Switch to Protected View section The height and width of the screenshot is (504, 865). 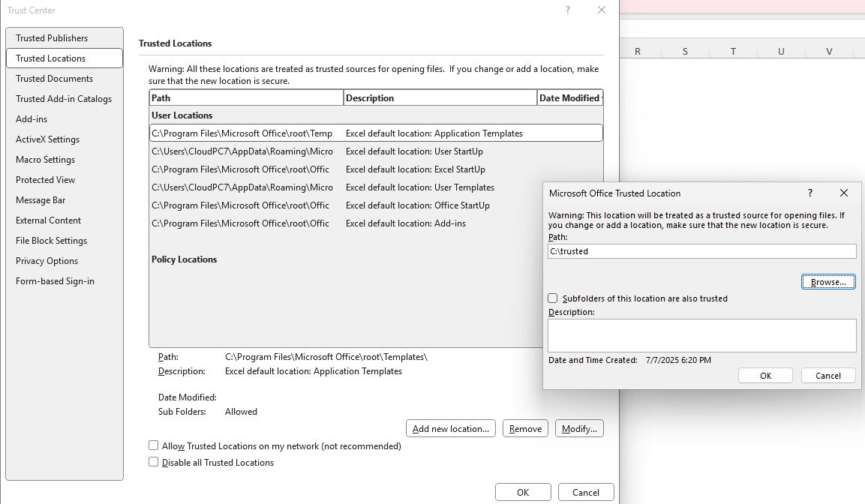click(65, 180)
